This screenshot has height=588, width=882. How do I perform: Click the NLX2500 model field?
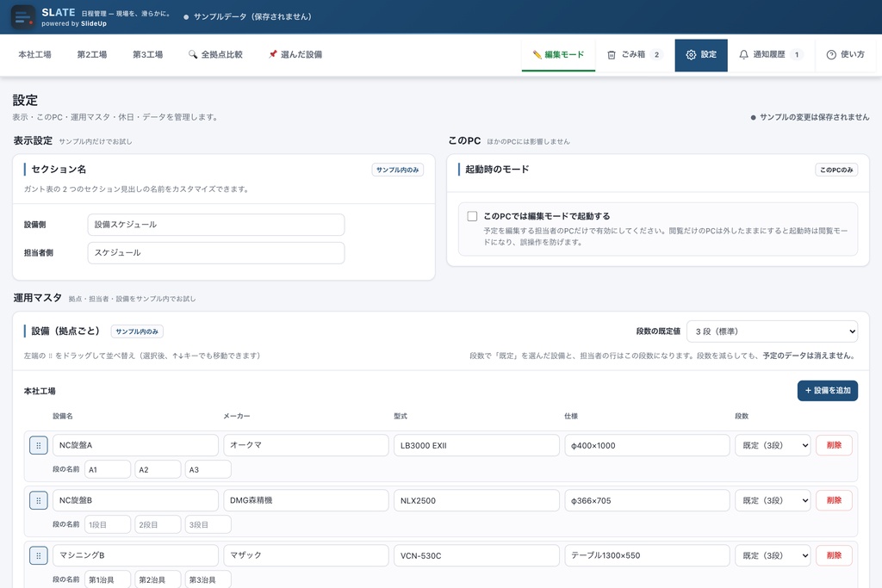[476, 500]
